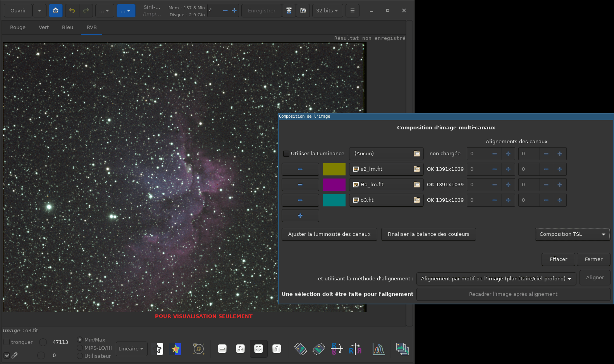Open the astrometry galaxy icon
614x364 pixels.
[199, 349]
